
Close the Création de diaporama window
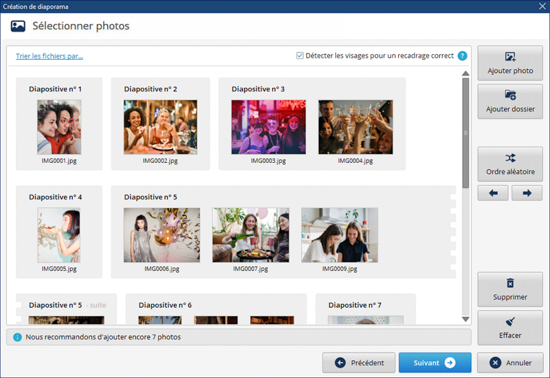tap(542, 6)
